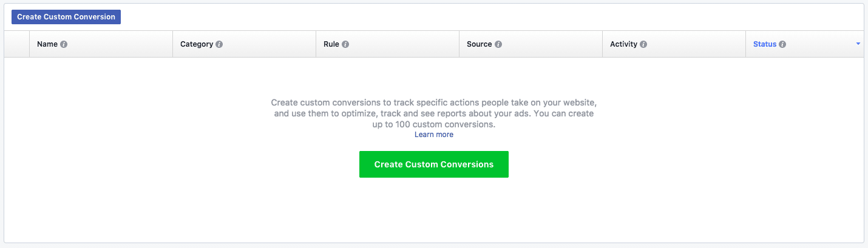The width and height of the screenshot is (868, 248).
Task: Sort by the Activity column header
Action: (623, 44)
